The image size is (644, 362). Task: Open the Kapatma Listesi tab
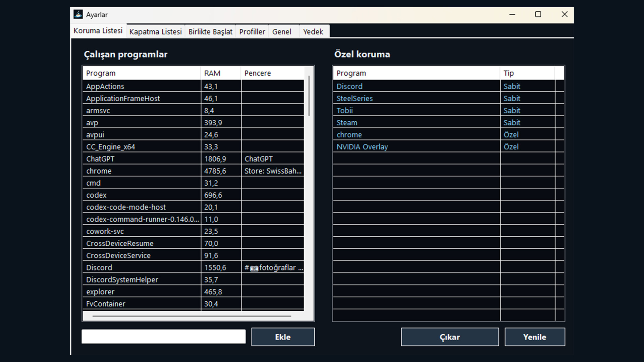pyautogui.click(x=156, y=32)
